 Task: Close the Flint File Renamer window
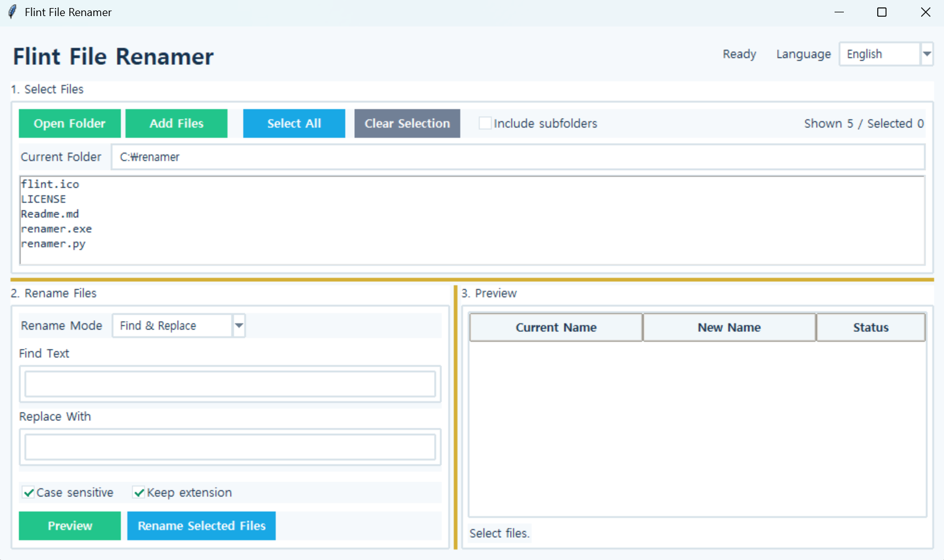(925, 12)
